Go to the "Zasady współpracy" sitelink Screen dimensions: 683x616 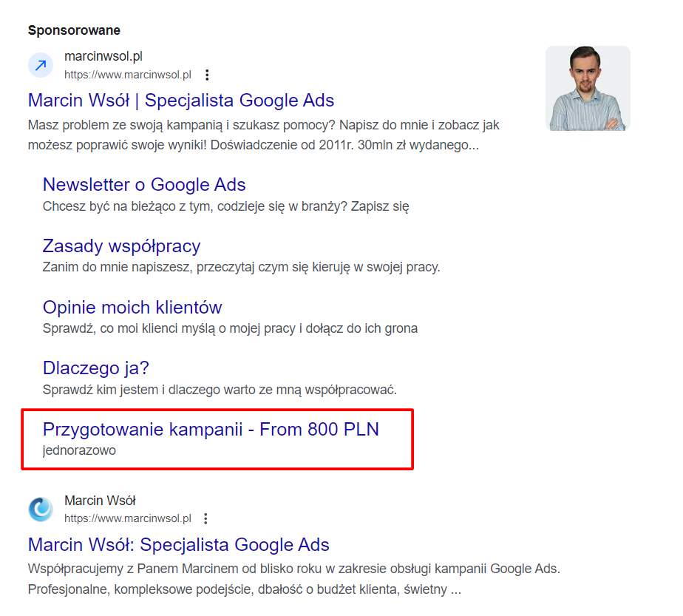121,246
